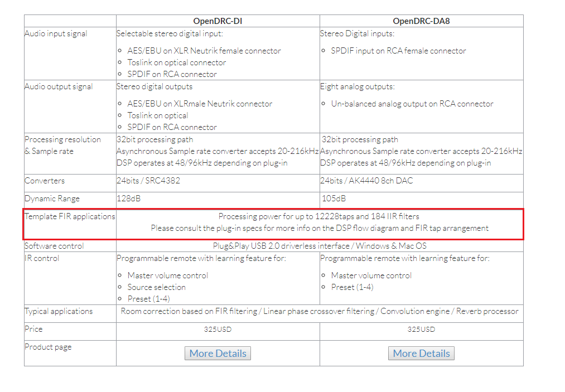The width and height of the screenshot is (565, 392).
Task: Click the Converters row label
Action: (45, 181)
